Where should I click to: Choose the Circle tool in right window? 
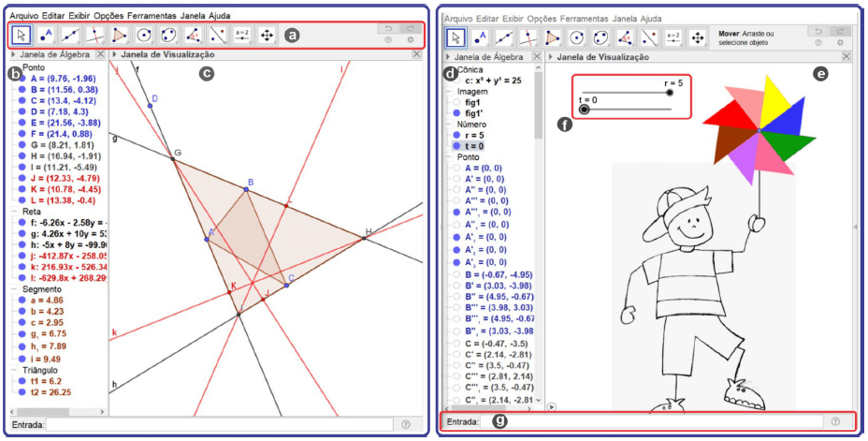(577, 37)
